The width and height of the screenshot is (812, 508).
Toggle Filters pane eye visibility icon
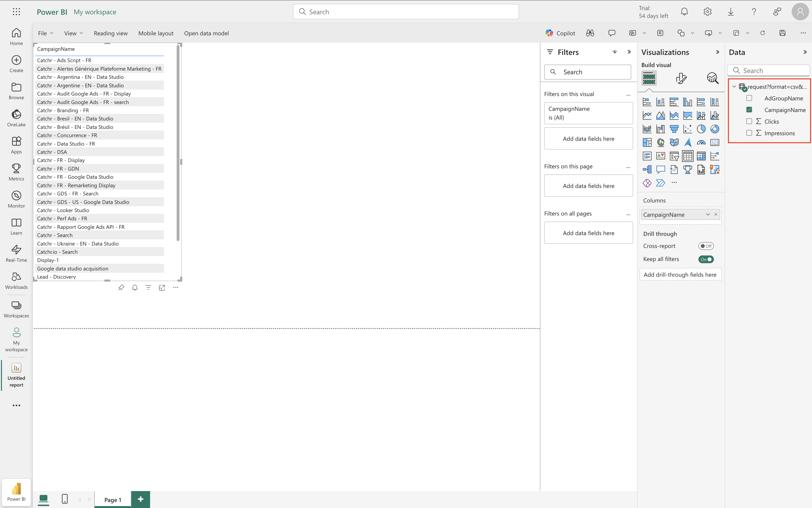(x=614, y=52)
